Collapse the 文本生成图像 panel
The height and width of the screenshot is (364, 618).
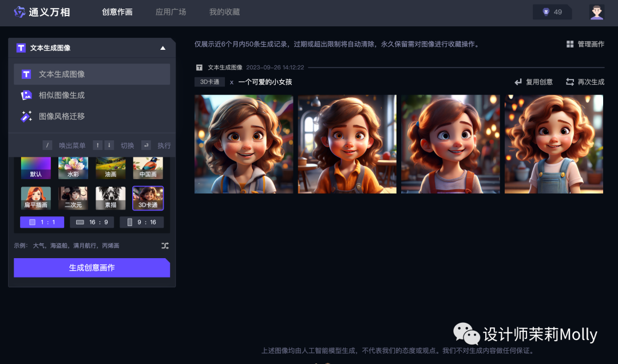[x=163, y=48]
